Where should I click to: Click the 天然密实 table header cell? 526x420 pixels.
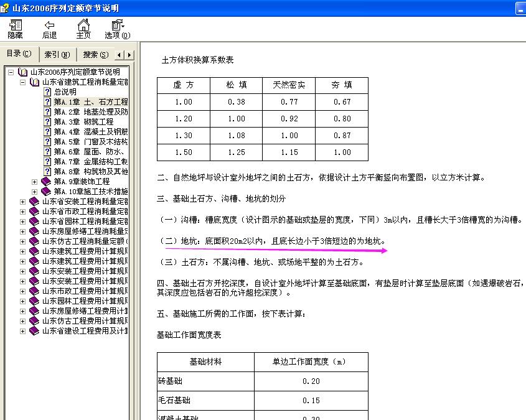[289, 85]
